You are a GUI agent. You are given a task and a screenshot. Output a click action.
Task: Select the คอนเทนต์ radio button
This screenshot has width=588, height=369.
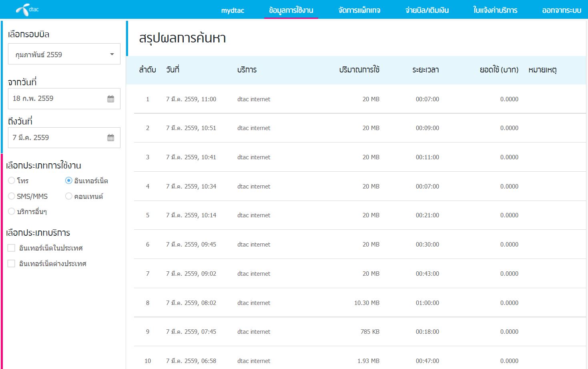pos(68,196)
